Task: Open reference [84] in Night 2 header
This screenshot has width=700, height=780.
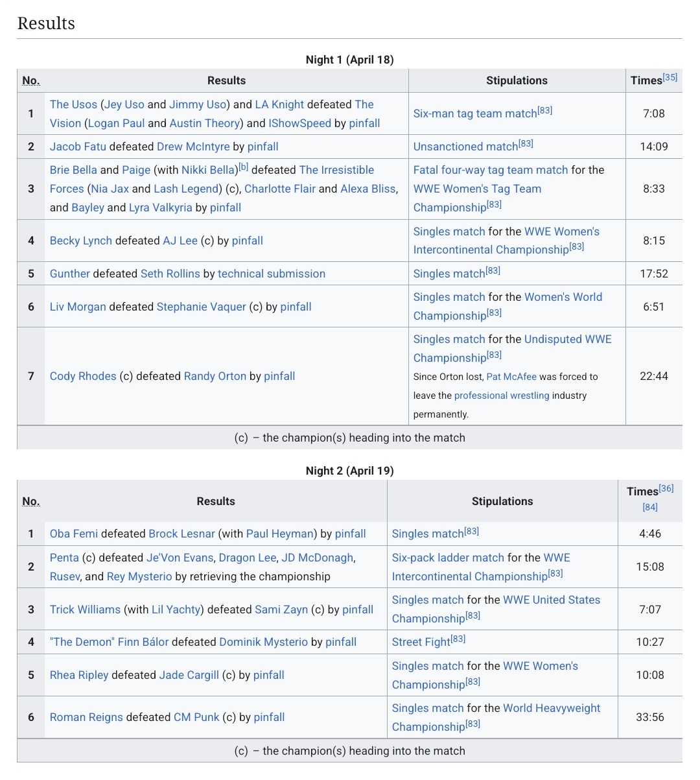Action: [650, 507]
